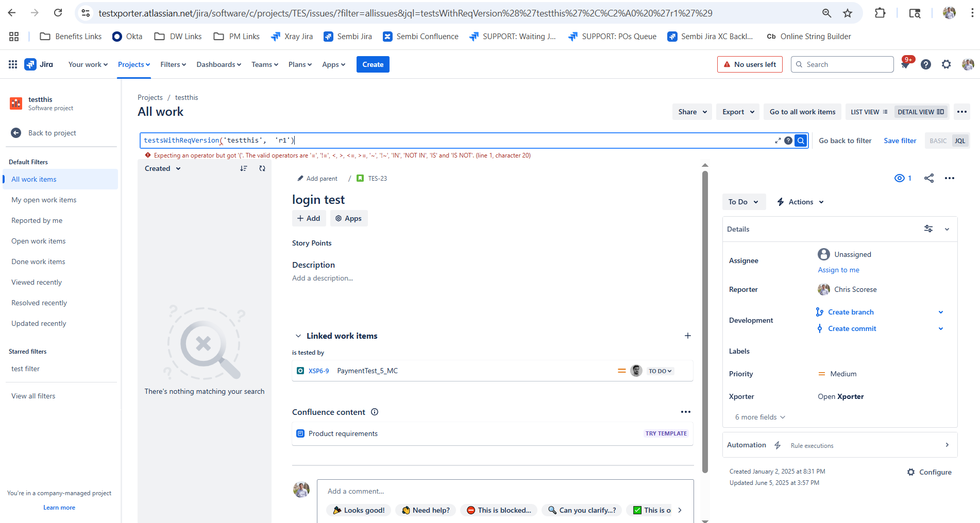Switch to LIST VIEW

tap(869, 112)
